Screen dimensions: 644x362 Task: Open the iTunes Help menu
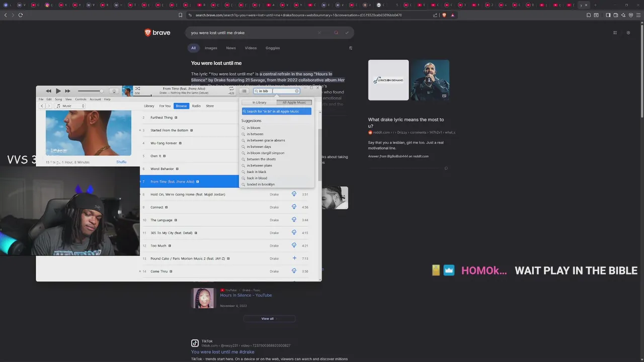click(107, 99)
